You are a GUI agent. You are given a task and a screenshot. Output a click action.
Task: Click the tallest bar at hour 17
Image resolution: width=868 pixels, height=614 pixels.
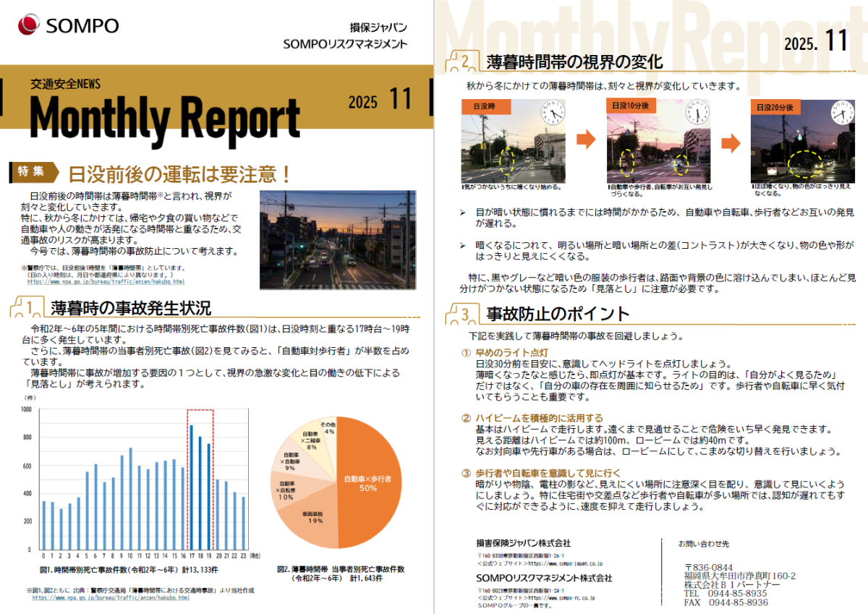coord(192,488)
